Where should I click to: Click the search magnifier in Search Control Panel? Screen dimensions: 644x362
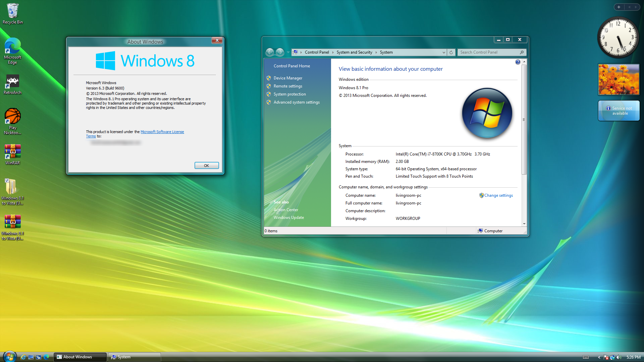pyautogui.click(x=522, y=52)
